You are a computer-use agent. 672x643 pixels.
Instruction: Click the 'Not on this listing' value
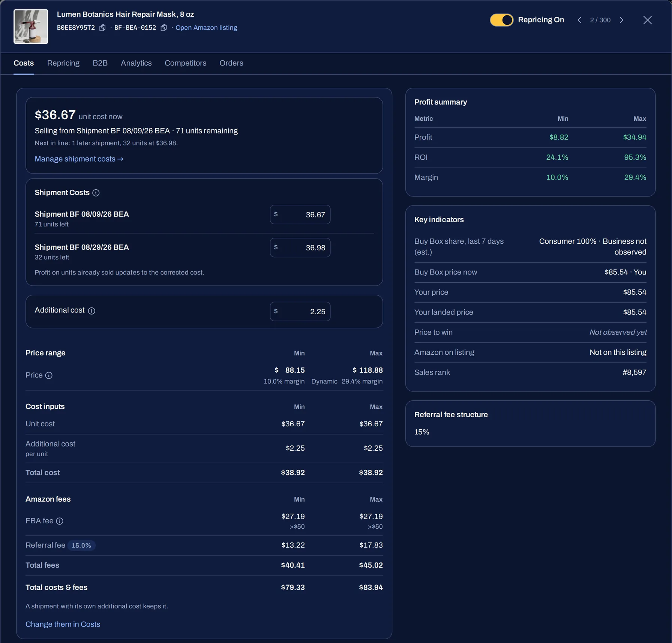(x=618, y=352)
